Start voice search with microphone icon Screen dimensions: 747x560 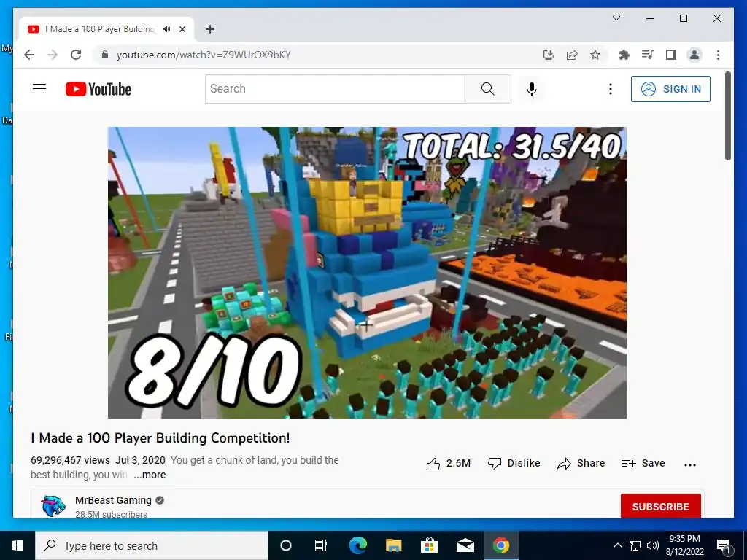[532, 89]
